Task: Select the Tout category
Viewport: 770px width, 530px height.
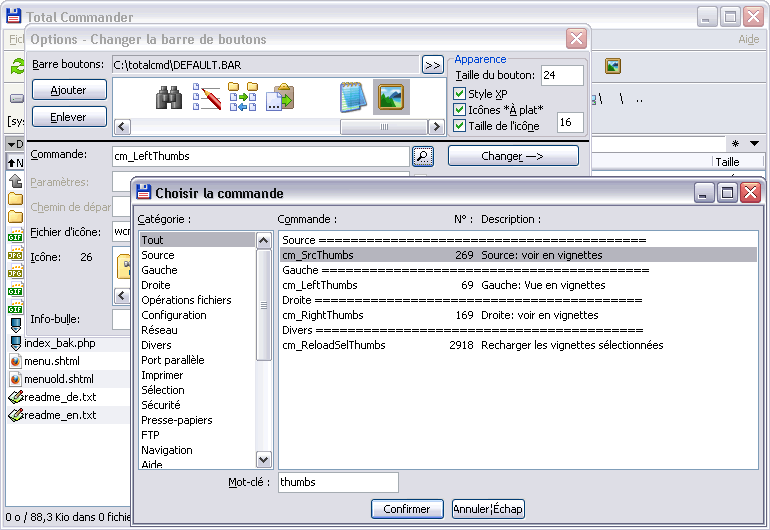Action: click(197, 240)
